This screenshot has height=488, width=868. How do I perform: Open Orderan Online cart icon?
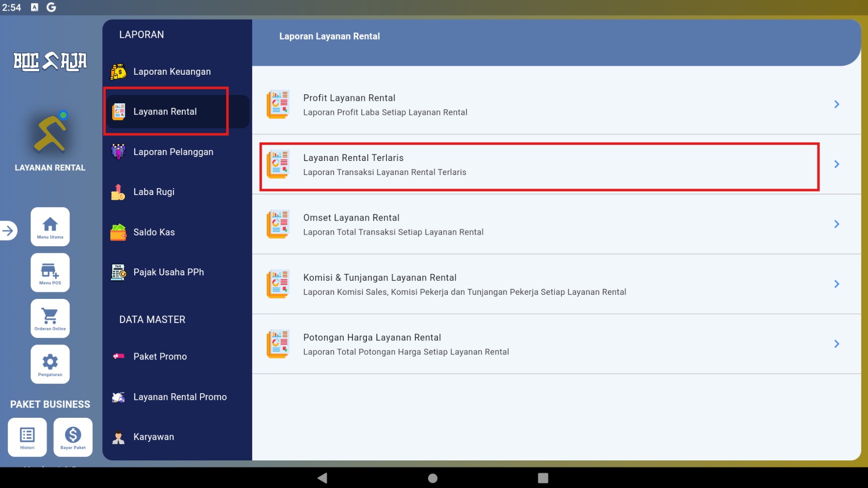[x=50, y=318]
